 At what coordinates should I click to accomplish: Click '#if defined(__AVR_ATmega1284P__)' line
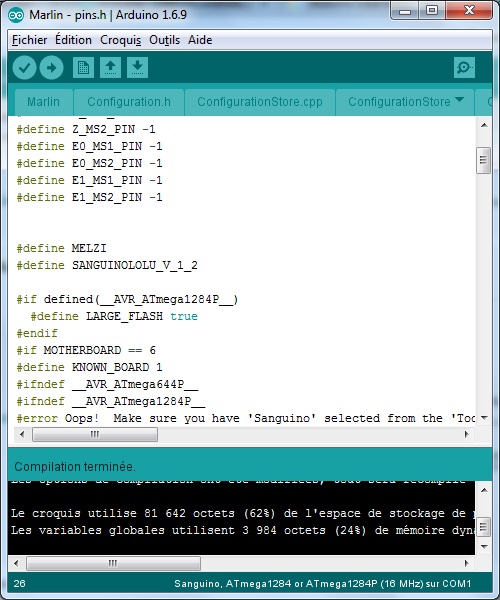point(127,299)
